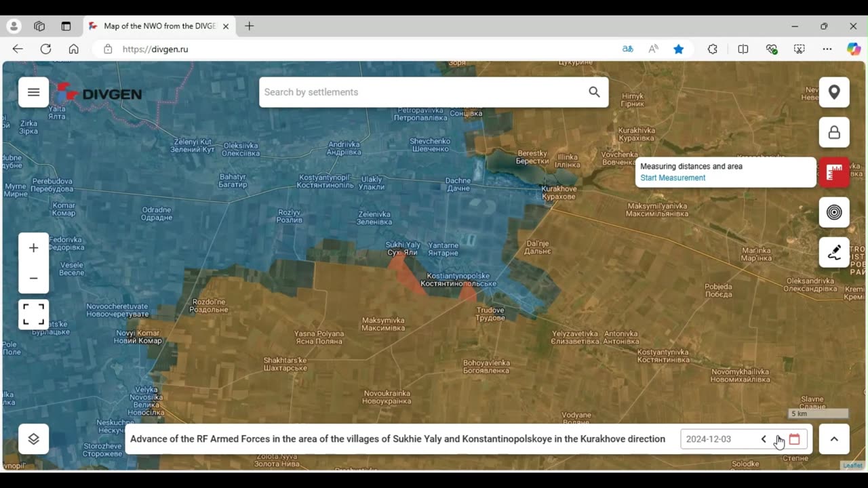Open the browser profile avatar
This screenshot has width=868, height=488.
pos(14,26)
